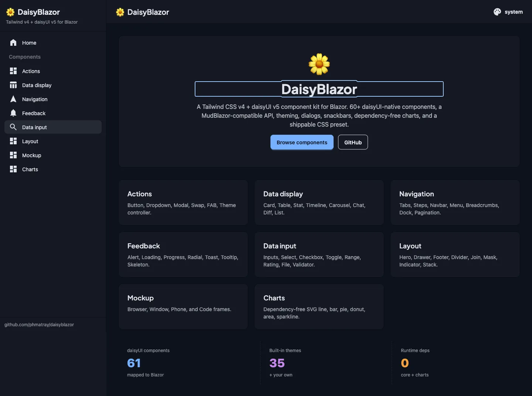
Task: Click the hero description paragraph
Action: point(319,116)
